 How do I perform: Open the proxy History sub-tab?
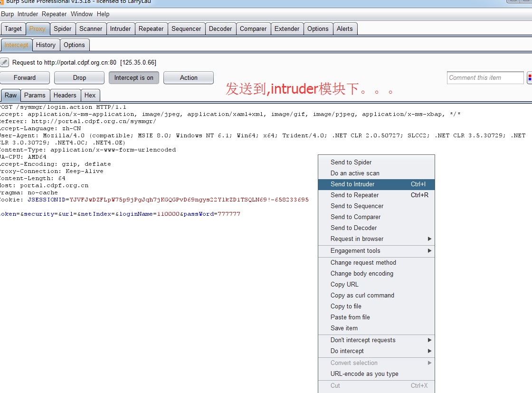pos(46,45)
